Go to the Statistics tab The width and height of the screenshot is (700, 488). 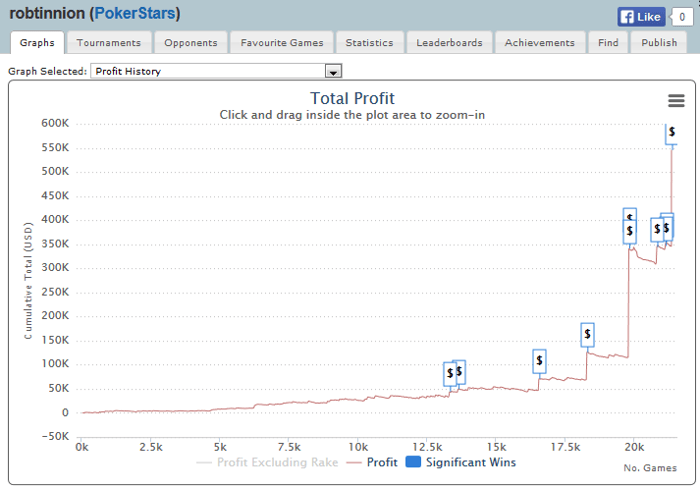coord(369,43)
